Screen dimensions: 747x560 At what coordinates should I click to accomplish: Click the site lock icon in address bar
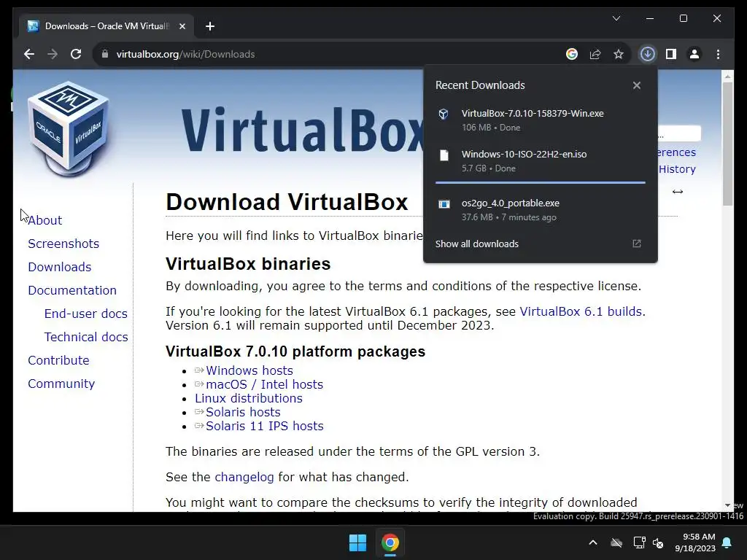(x=105, y=54)
